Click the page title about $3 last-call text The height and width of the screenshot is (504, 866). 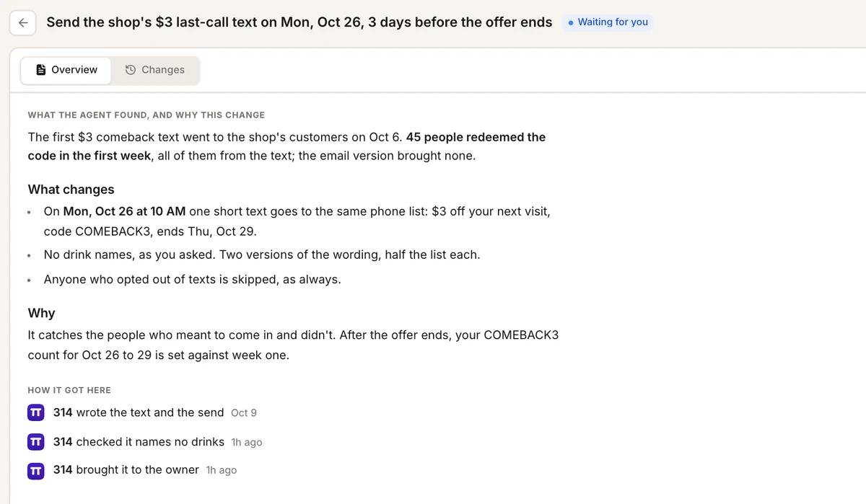pos(299,22)
